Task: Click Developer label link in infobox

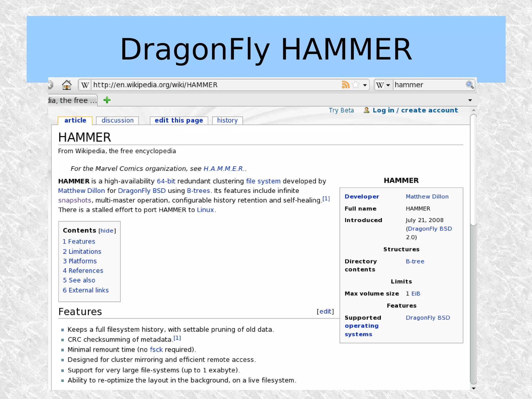Action: click(x=362, y=197)
